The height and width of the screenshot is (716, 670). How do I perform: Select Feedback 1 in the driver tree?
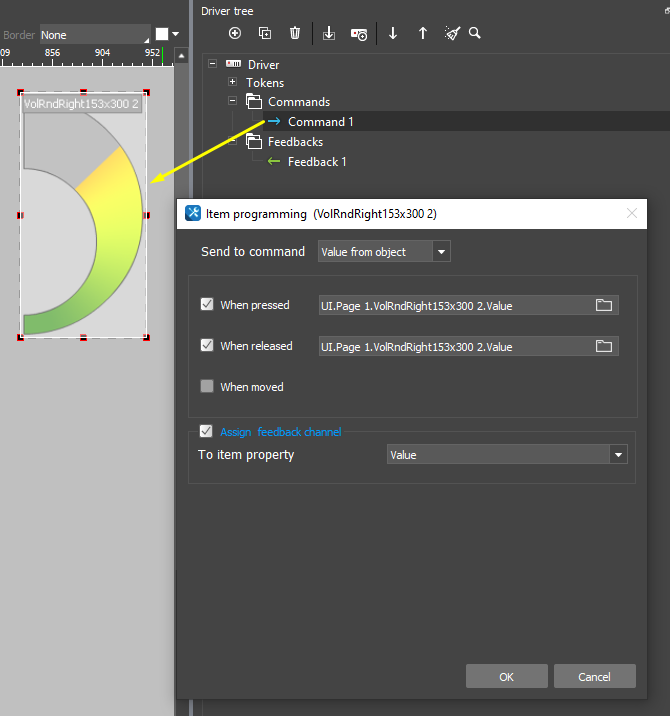[316, 162]
